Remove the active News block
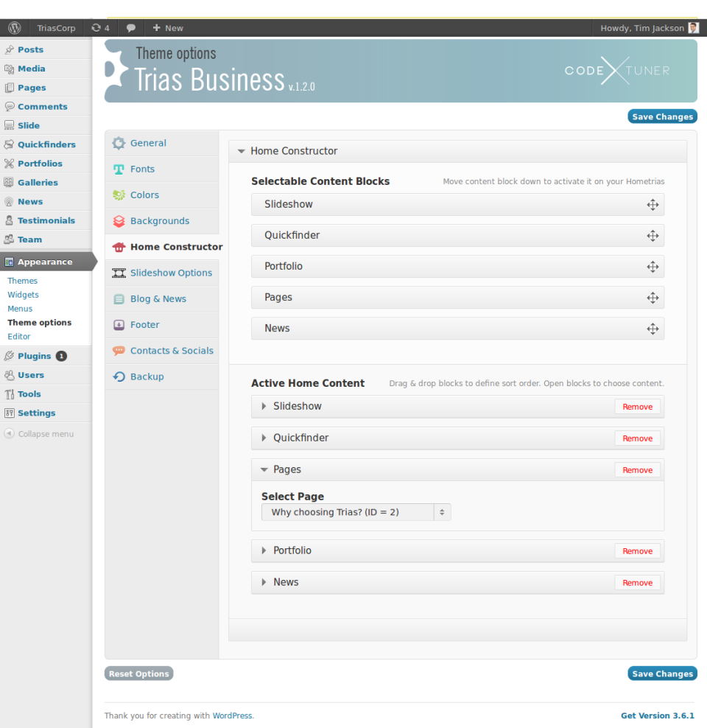This screenshot has height=728, width=707. coord(638,583)
